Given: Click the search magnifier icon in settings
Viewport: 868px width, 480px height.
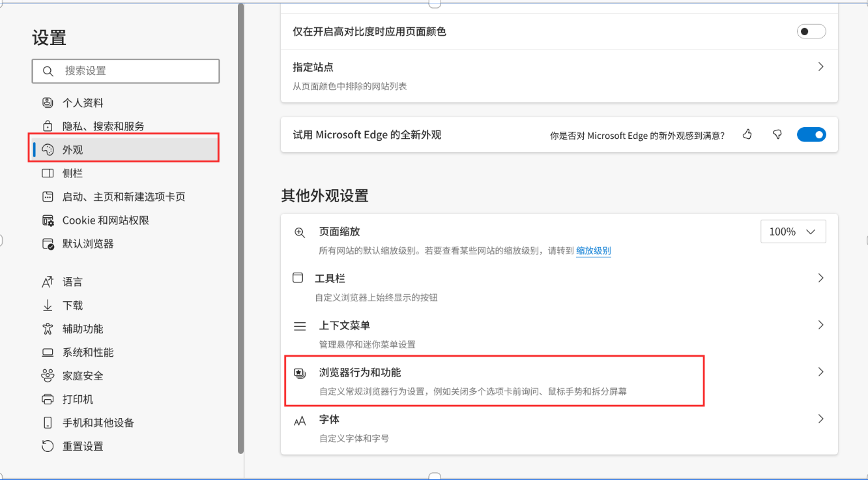Looking at the screenshot, I should (48, 71).
